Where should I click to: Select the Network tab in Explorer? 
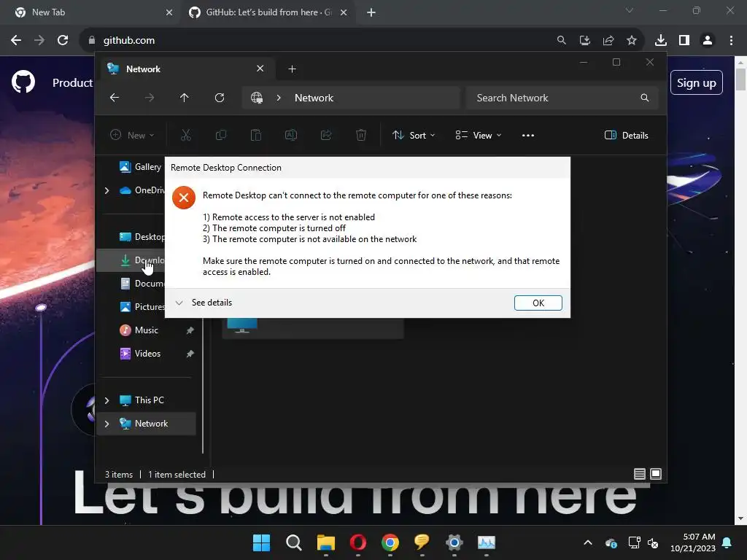pyautogui.click(x=186, y=69)
